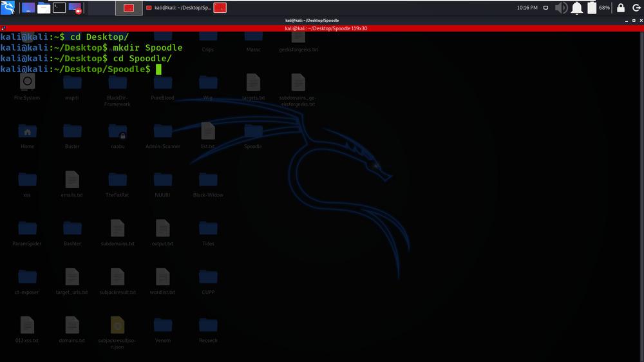Select the subdomains.txt file on the desktop

pos(117,233)
